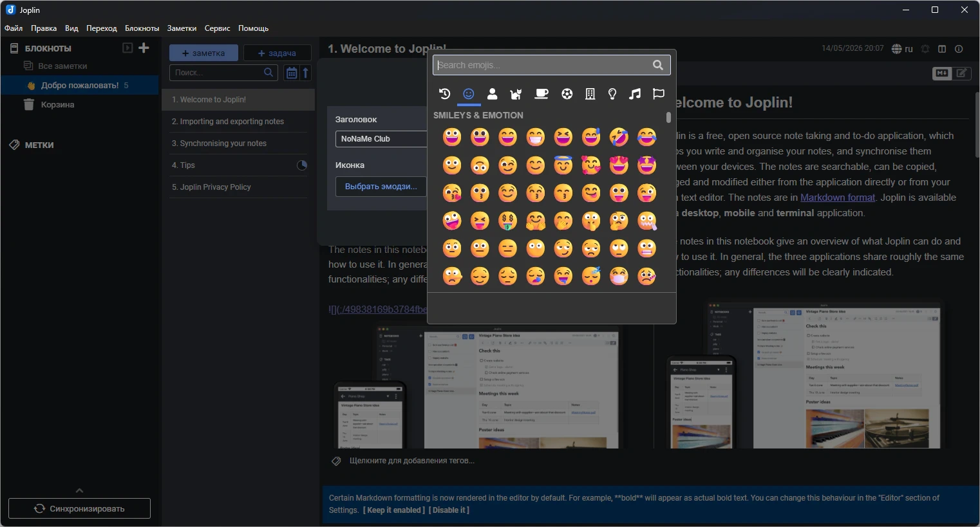Viewport: 980px width, 527px height.
Task: Select the thinking face emoji
Action: pos(619,221)
